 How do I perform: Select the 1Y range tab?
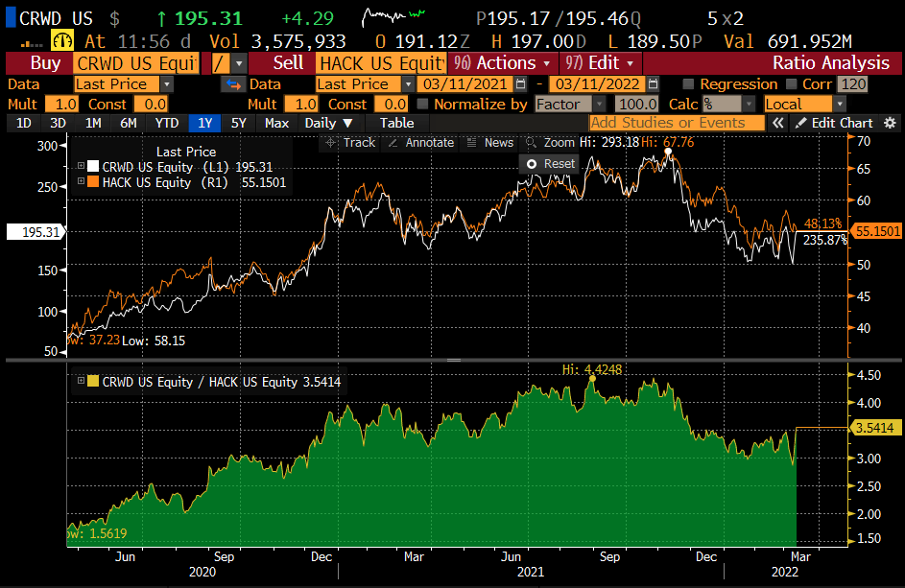click(x=204, y=123)
